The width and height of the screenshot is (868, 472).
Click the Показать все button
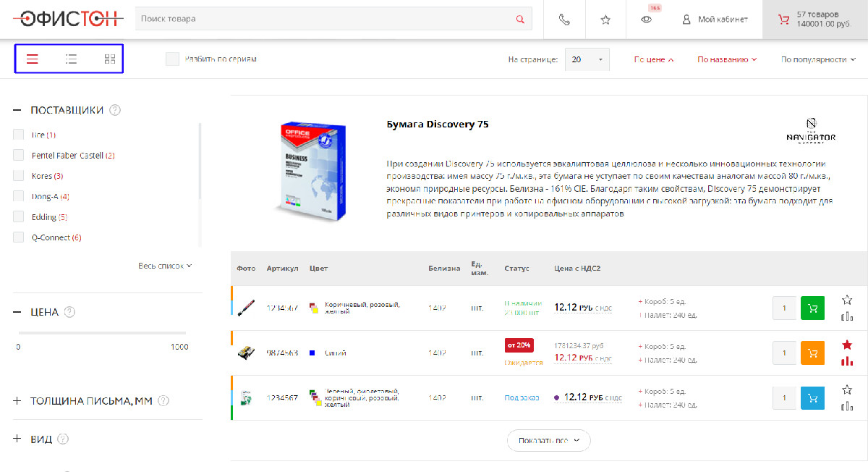pyautogui.click(x=549, y=440)
